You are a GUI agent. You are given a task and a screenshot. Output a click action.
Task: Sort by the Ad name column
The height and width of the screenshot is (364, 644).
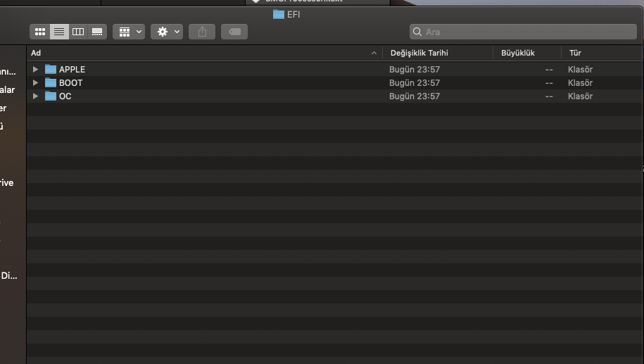click(197, 53)
